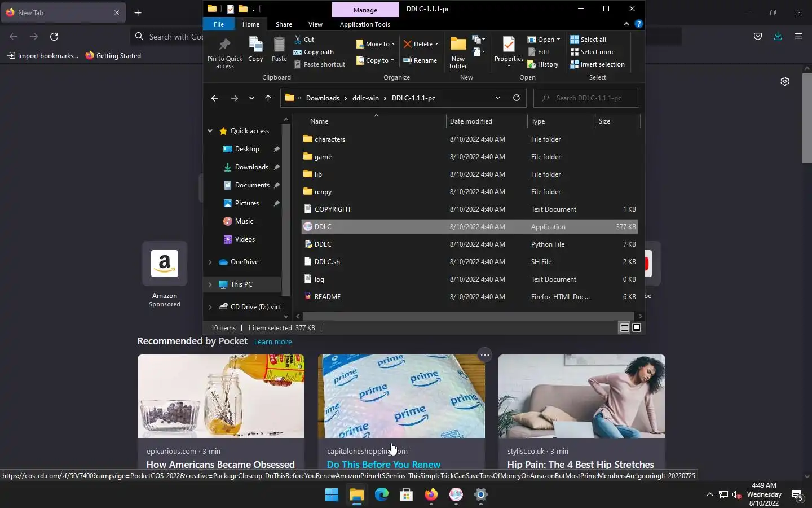Click the Cut scissors command
The height and width of the screenshot is (508, 812).
[x=304, y=40]
